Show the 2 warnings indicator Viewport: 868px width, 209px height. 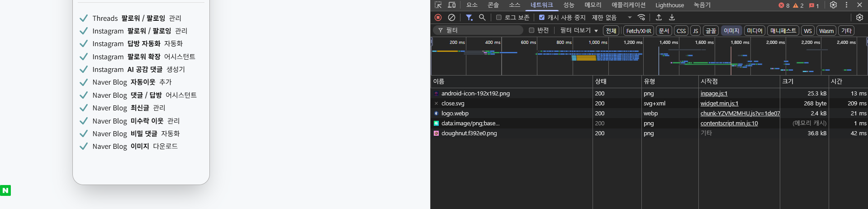click(798, 5)
